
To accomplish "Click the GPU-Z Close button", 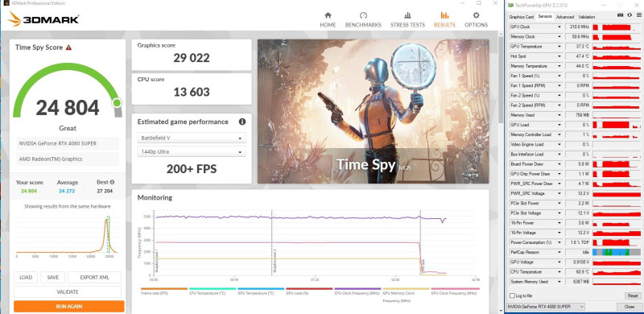I will [629, 307].
